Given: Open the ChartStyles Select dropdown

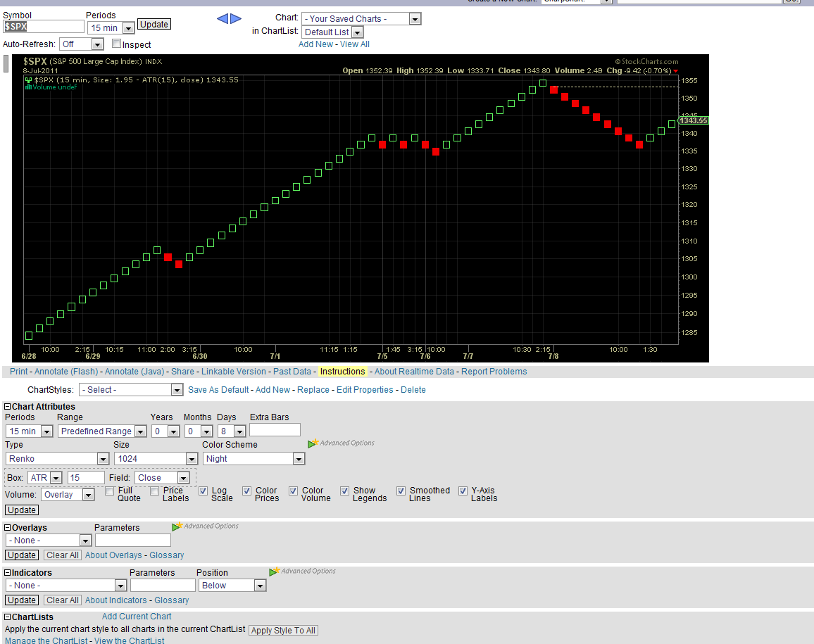Looking at the screenshot, I should [x=131, y=390].
